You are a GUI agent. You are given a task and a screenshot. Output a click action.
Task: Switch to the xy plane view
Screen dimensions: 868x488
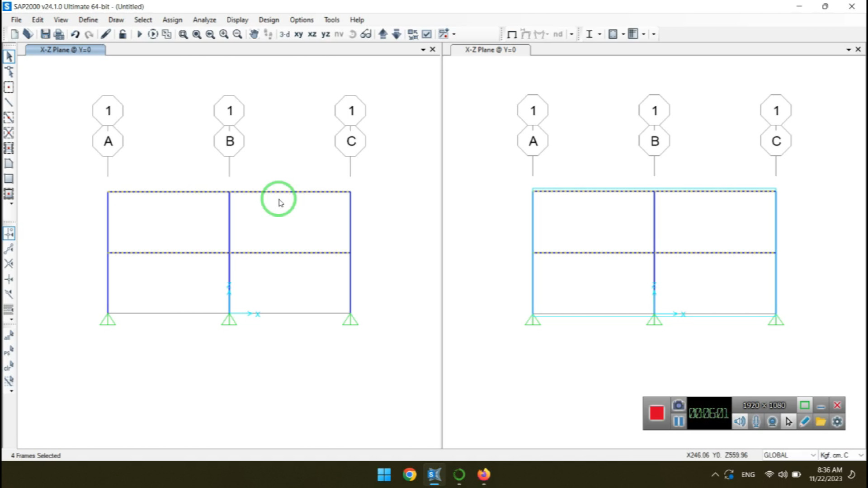(x=298, y=34)
